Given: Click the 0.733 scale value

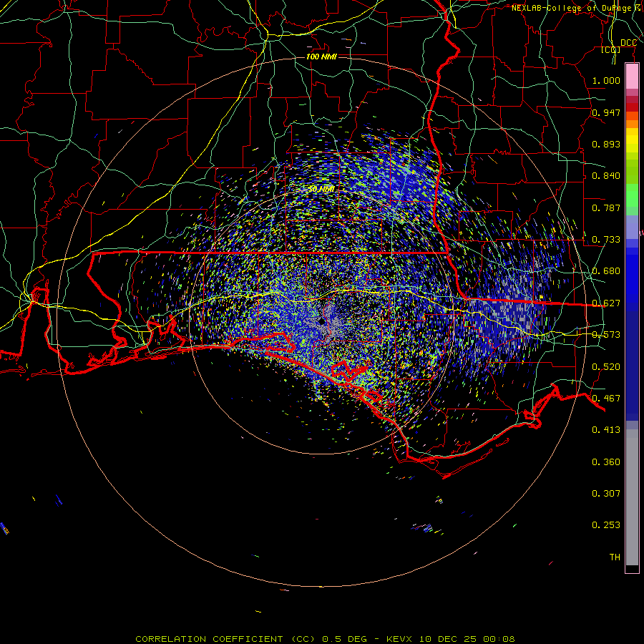Looking at the screenshot, I should 606,240.
